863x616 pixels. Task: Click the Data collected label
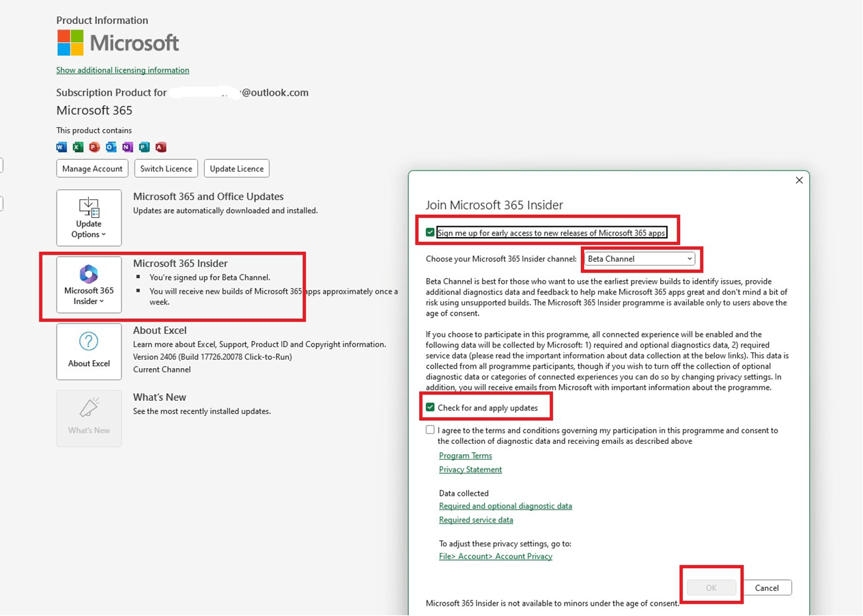(x=464, y=493)
